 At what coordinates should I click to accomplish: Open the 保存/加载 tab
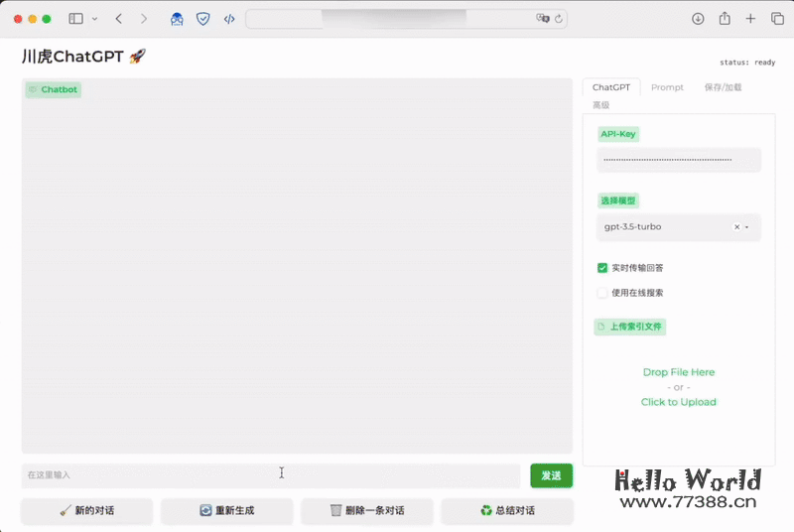point(723,87)
